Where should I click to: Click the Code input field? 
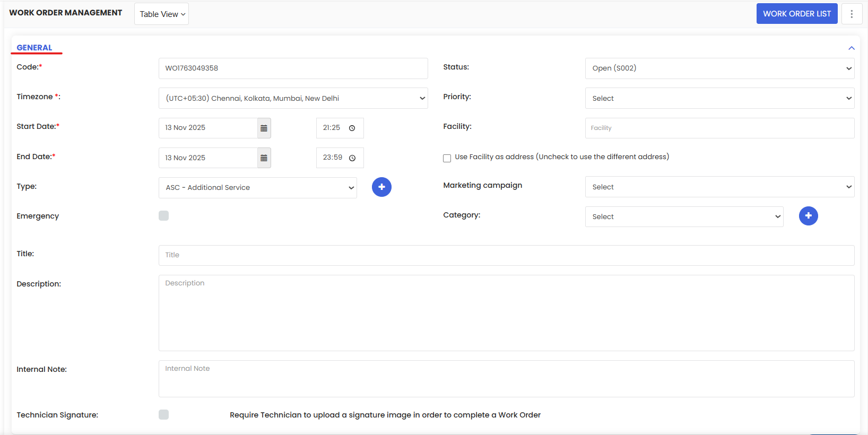293,68
